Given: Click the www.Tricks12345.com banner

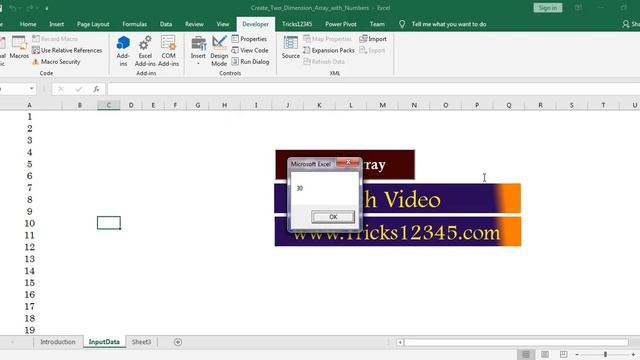Looking at the screenshot, I should (x=398, y=231).
